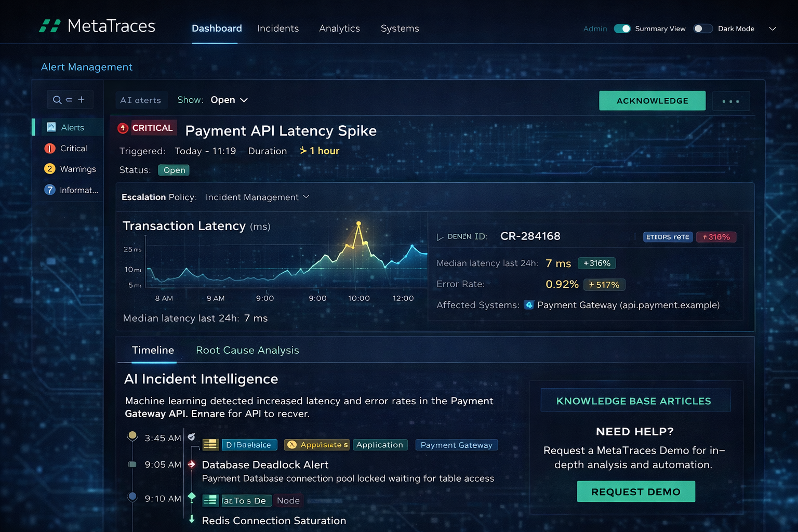Click the Open status badge
Screen dimensions: 798x532
tap(174, 170)
